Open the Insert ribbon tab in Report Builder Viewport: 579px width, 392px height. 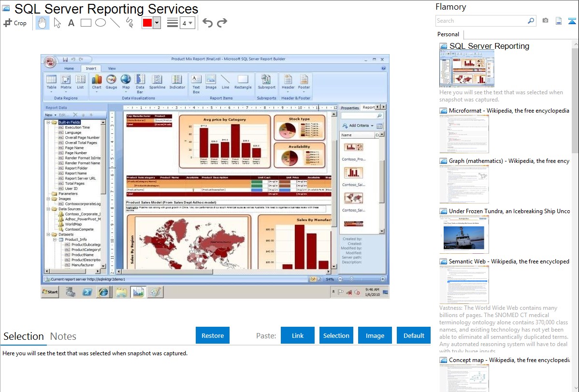[x=91, y=68]
